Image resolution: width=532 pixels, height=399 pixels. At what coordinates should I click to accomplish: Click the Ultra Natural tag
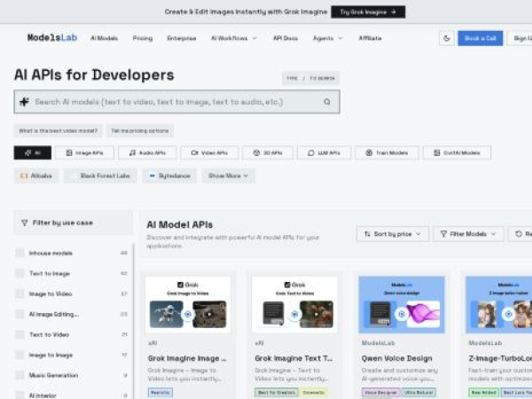tap(418, 393)
